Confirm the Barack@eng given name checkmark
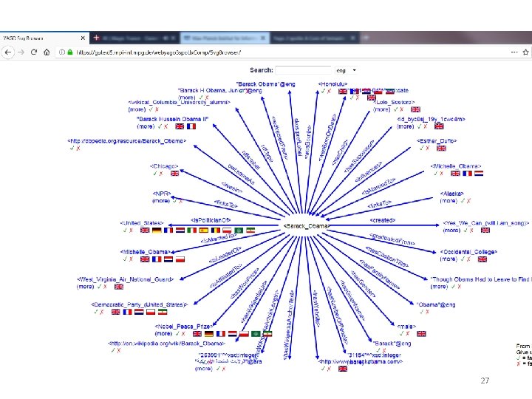532x399 pixels. point(378,350)
